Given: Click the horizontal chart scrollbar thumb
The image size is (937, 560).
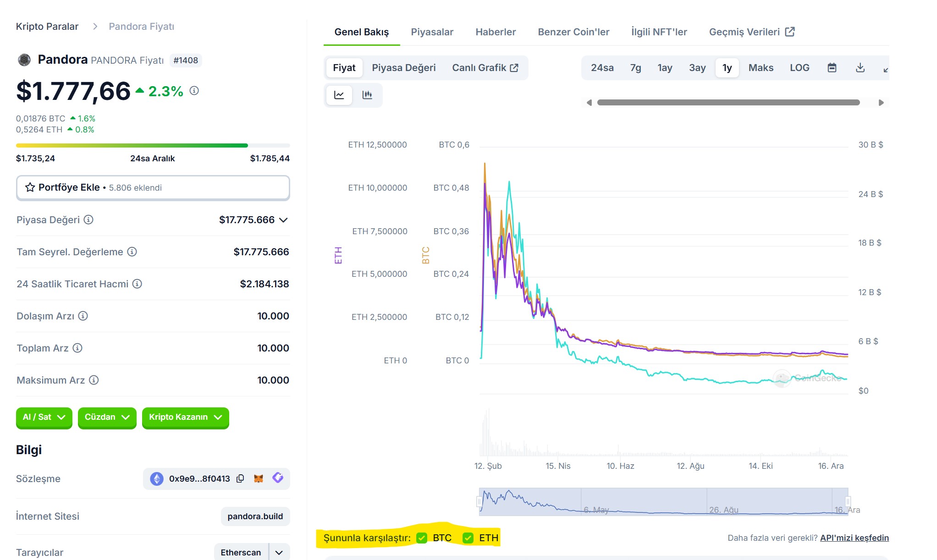Looking at the screenshot, I should (728, 103).
